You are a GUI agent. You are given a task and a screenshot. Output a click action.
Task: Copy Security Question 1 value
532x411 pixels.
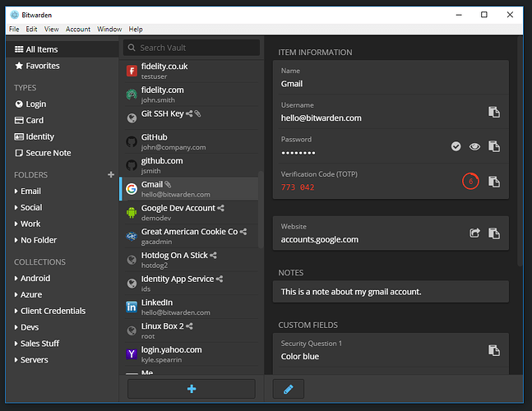tap(493, 350)
